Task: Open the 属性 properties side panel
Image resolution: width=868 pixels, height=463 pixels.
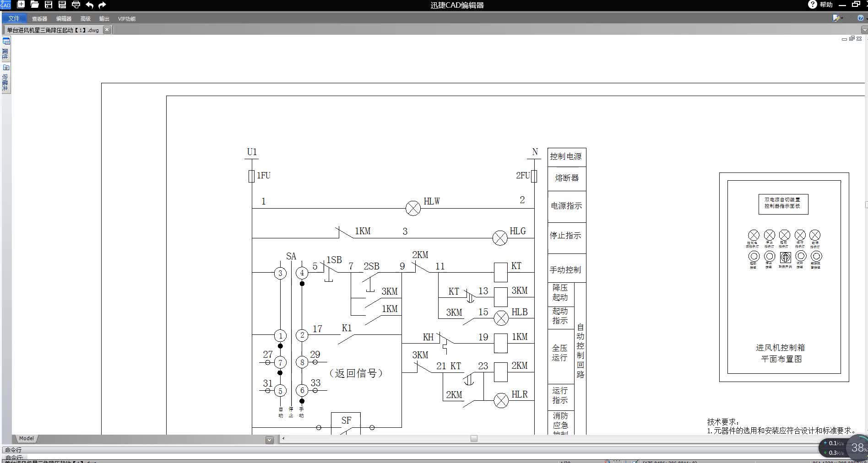Action: 6,50
